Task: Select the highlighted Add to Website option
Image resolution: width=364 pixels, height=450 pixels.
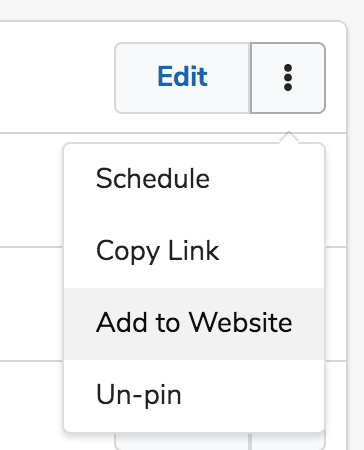Action: (x=194, y=323)
